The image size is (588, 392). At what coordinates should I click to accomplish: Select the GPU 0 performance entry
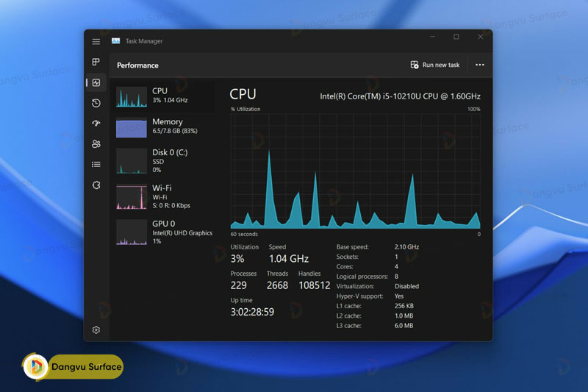(164, 232)
